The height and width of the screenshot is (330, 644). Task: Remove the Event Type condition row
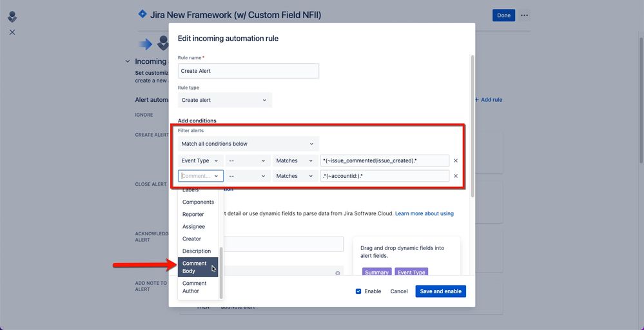click(x=456, y=161)
